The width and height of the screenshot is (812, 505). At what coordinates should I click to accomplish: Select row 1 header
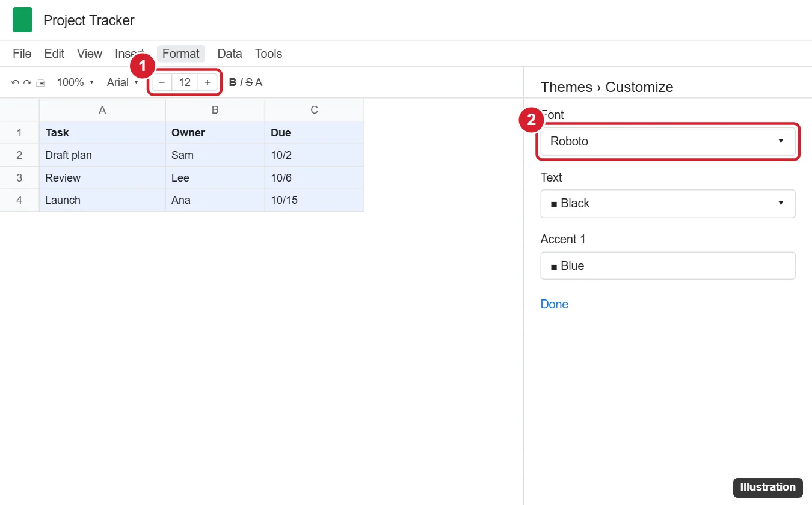coord(19,133)
